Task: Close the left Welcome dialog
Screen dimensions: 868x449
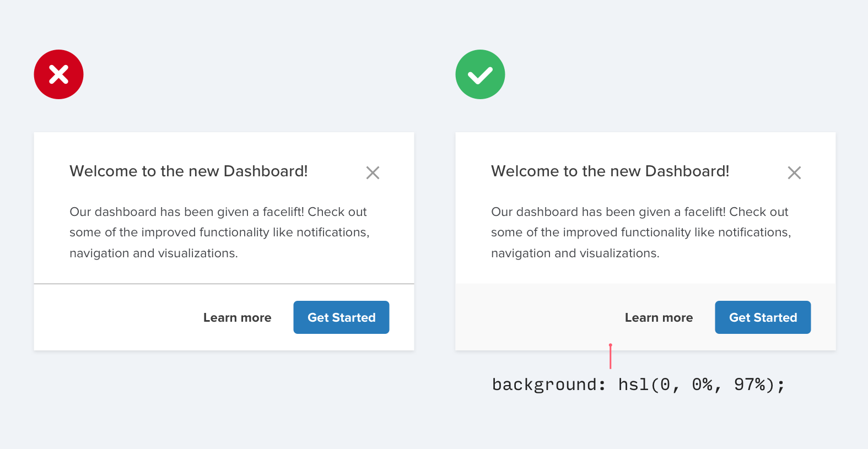Action: point(373,173)
